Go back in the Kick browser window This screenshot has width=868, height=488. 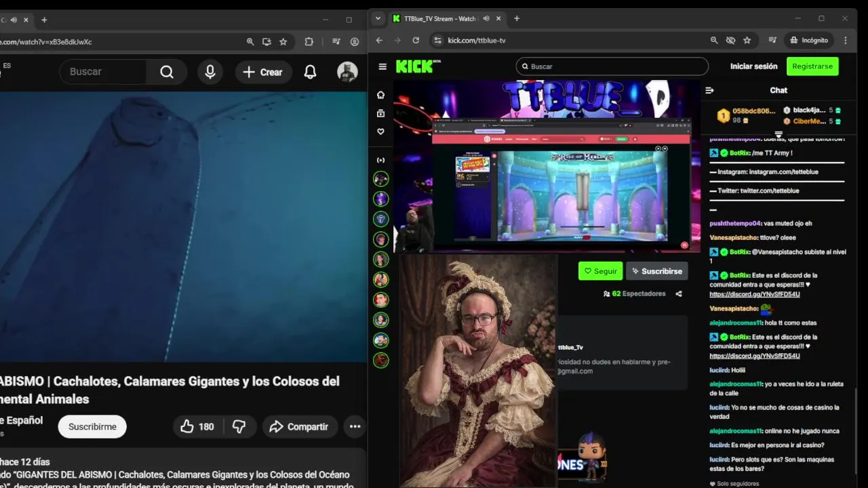pos(379,40)
